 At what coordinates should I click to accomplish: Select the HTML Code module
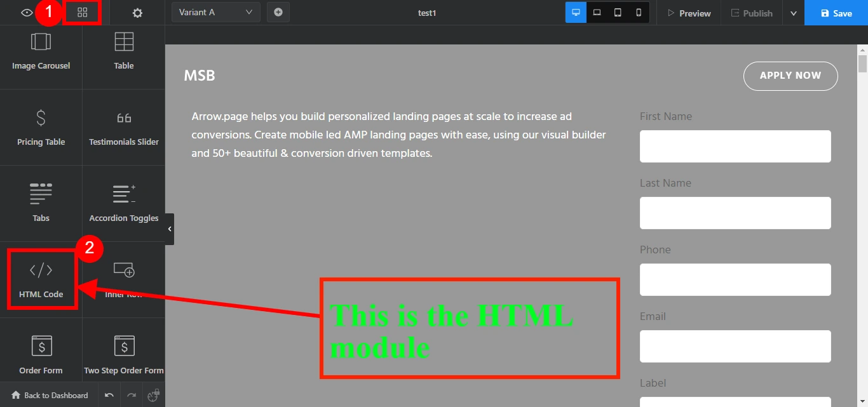click(x=41, y=279)
